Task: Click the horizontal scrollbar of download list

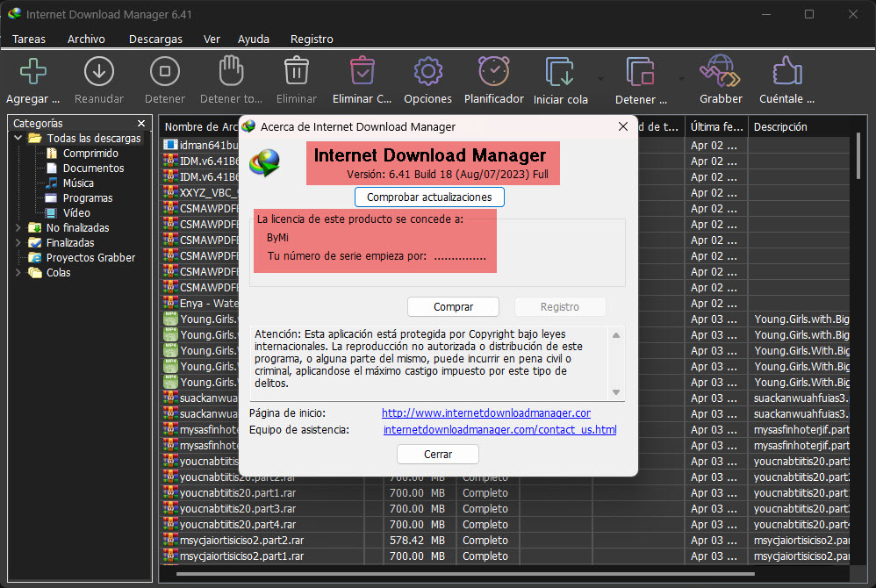Action: point(465,573)
